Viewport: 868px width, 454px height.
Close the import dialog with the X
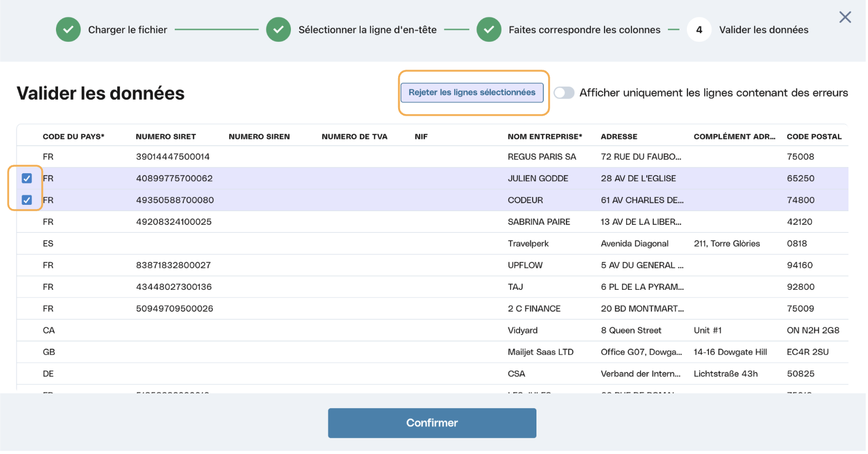coord(846,17)
